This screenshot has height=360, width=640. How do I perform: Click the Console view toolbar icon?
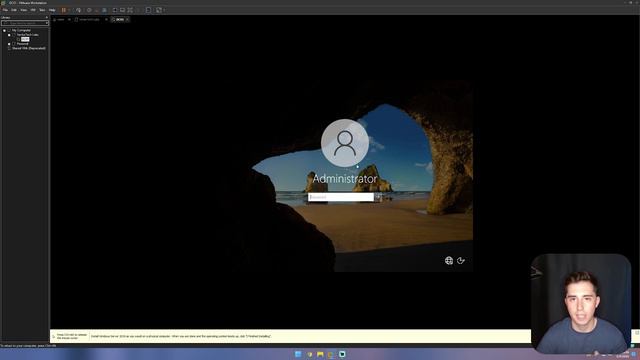point(148,10)
